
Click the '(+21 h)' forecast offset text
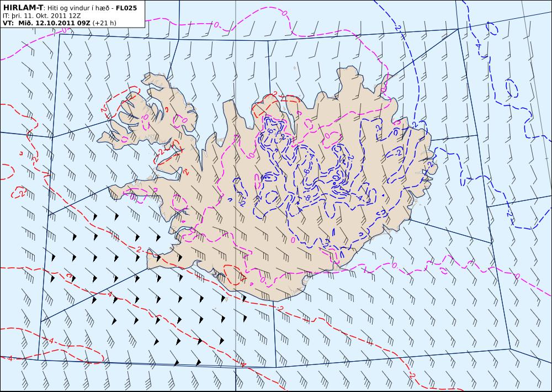point(104,23)
